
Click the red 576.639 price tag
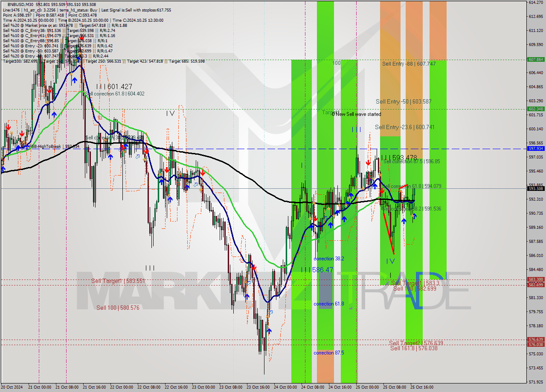(x=536, y=340)
